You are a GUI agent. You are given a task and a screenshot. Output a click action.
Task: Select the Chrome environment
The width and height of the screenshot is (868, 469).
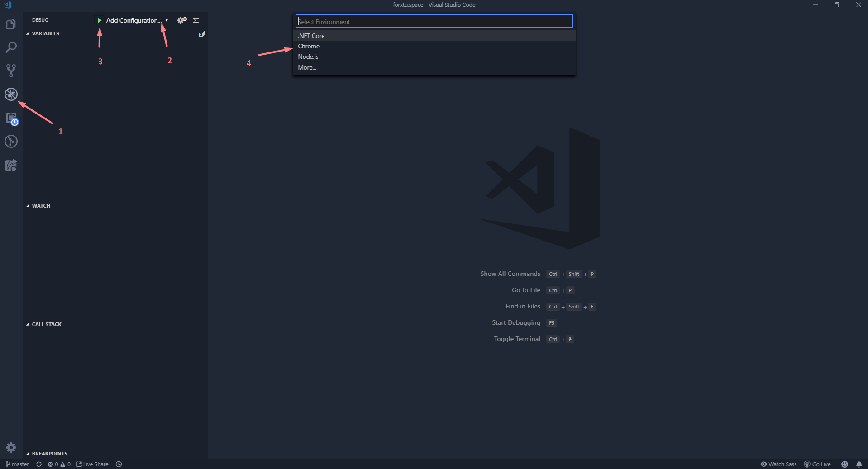tap(434, 46)
